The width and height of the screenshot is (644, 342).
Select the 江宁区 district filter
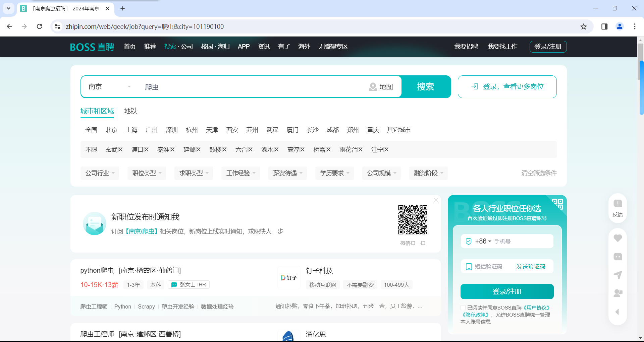380,150
